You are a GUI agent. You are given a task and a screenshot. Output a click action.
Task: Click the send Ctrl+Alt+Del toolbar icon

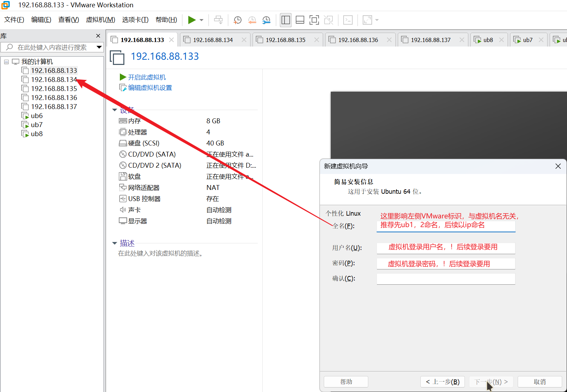point(219,20)
